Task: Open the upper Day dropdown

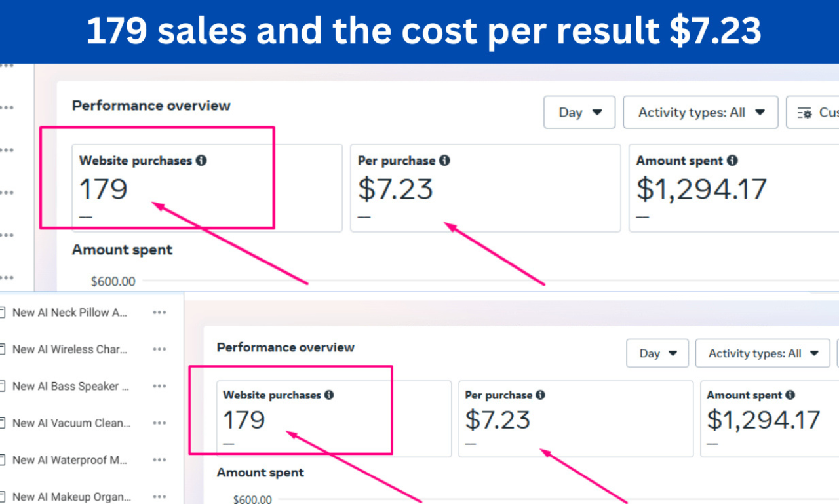Action: coord(579,112)
